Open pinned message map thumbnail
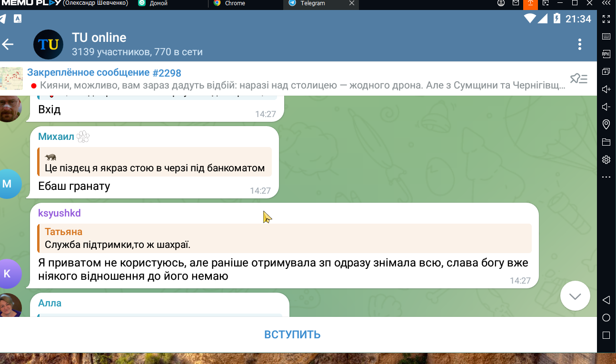 point(11,79)
